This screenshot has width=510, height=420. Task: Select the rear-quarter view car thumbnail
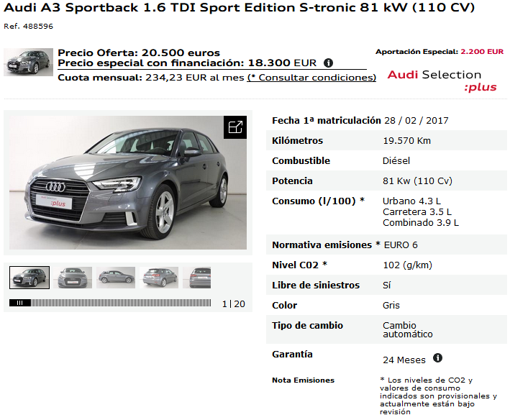(159, 278)
